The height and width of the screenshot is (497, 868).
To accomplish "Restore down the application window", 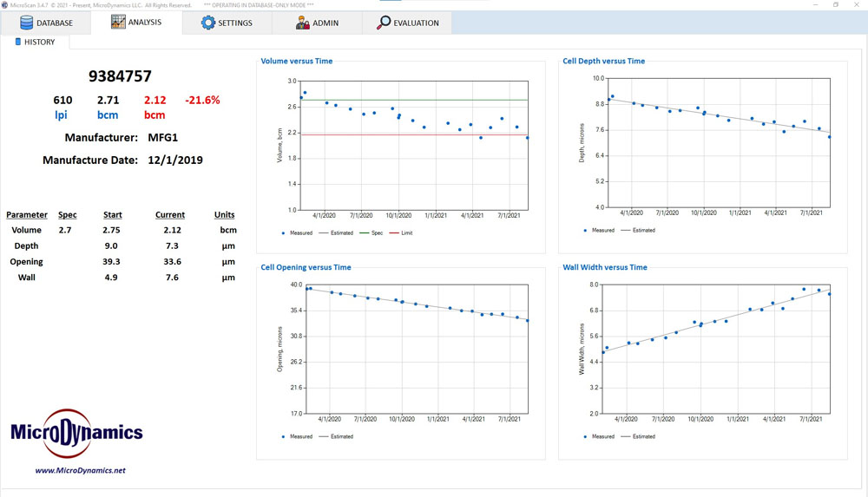I will click(x=836, y=4).
